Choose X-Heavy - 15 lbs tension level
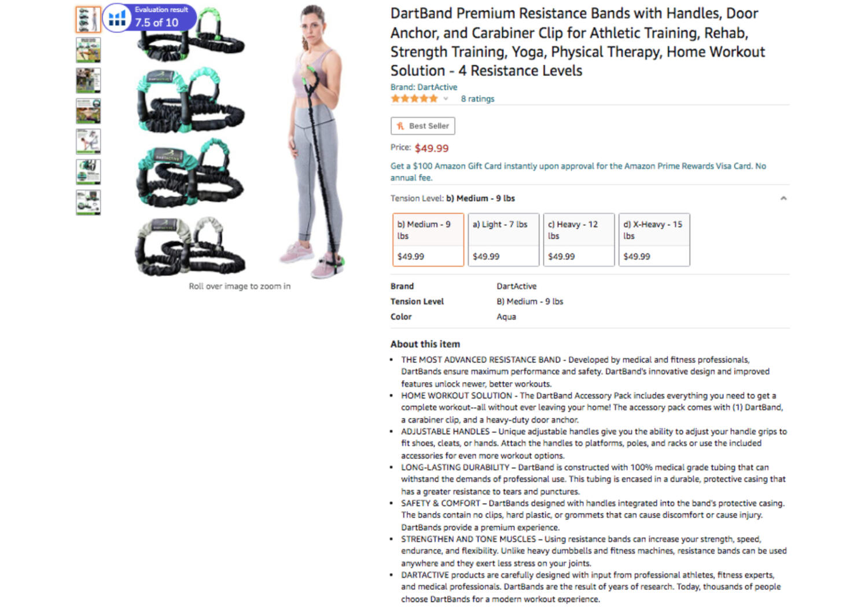Image resolution: width=868 pixels, height=613 pixels. point(654,240)
